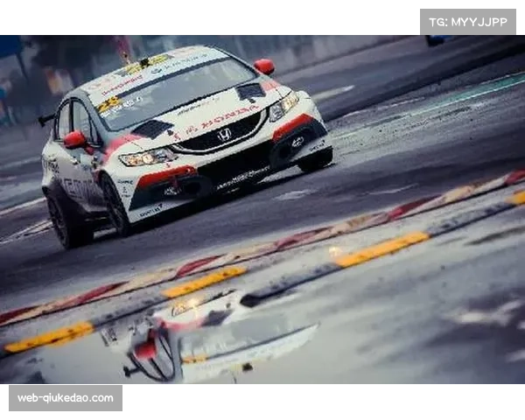The width and height of the screenshot is (525, 420).
Task: Click the left headlight of the car
Action: click(147, 157)
